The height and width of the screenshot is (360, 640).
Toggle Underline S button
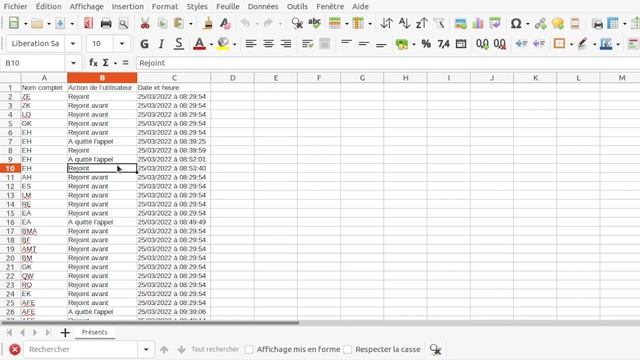coord(178,44)
